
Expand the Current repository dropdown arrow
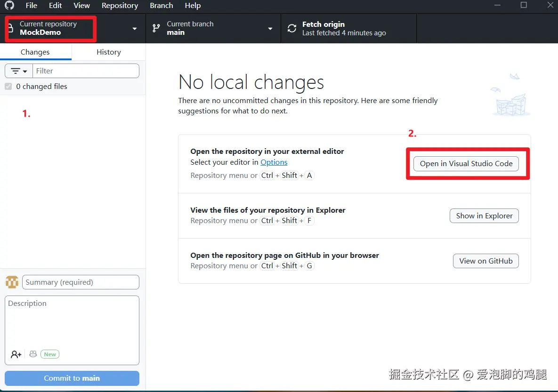135,28
